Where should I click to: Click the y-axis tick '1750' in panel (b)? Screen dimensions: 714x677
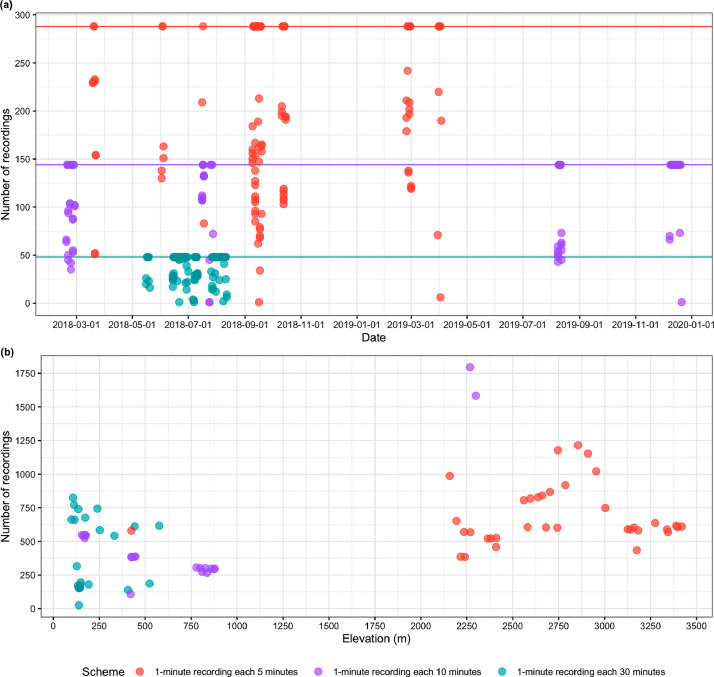click(25, 373)
